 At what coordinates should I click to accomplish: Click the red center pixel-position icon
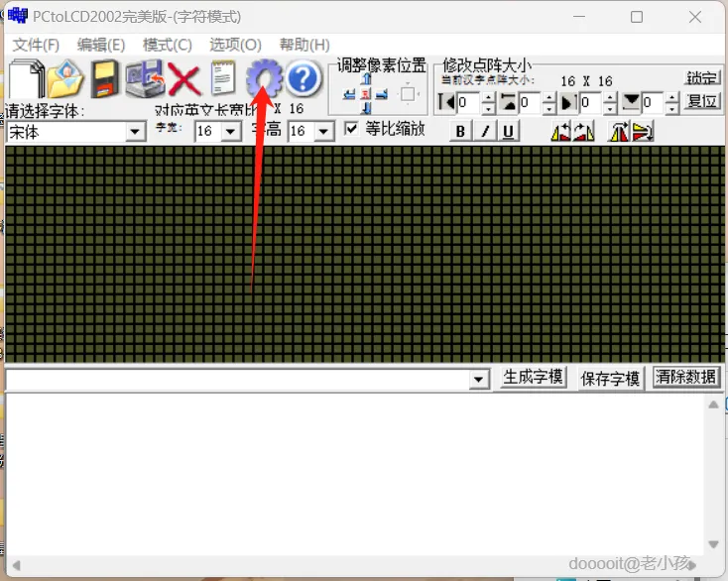366,94
